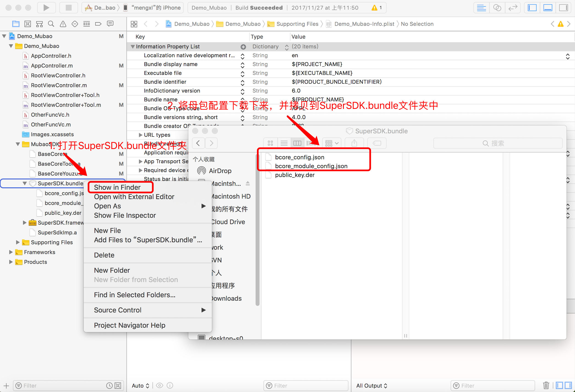575x392 pixels.
Task: Switch Finder window to column view
Action: point(297,143)
